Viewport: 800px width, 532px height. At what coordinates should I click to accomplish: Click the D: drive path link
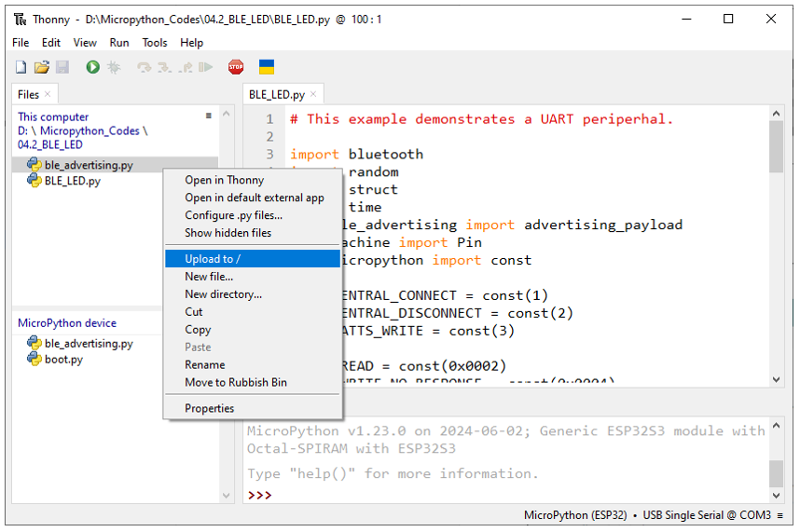(23, 131)
